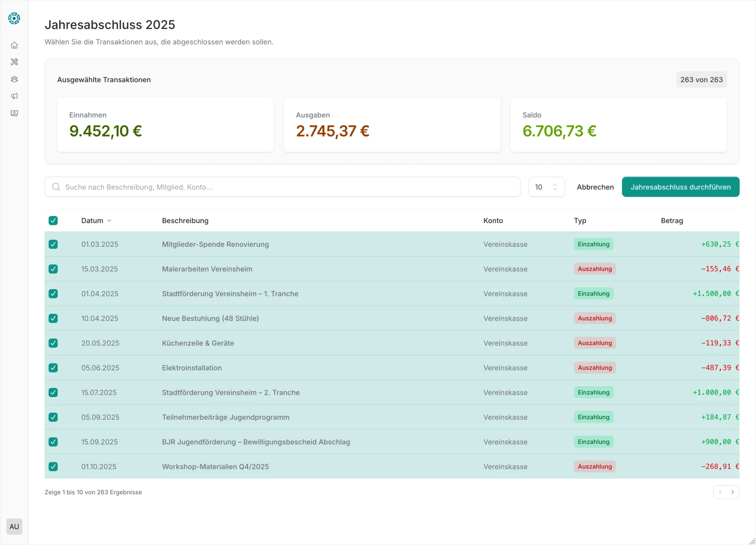The image size is (756, 545).
Task: Deselect the Elektroinstallation row checkbox
Action: (x=53, y=368)
